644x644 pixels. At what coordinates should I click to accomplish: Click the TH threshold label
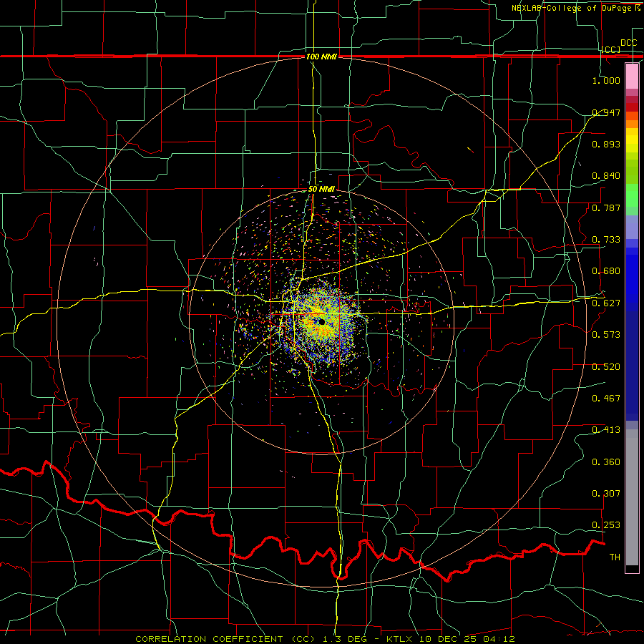click(x=615, y=557)
